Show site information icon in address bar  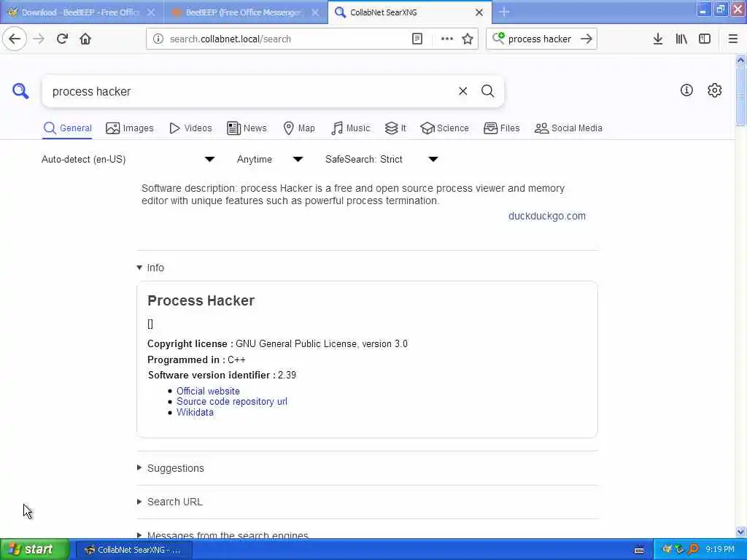(x=158, y=39)
